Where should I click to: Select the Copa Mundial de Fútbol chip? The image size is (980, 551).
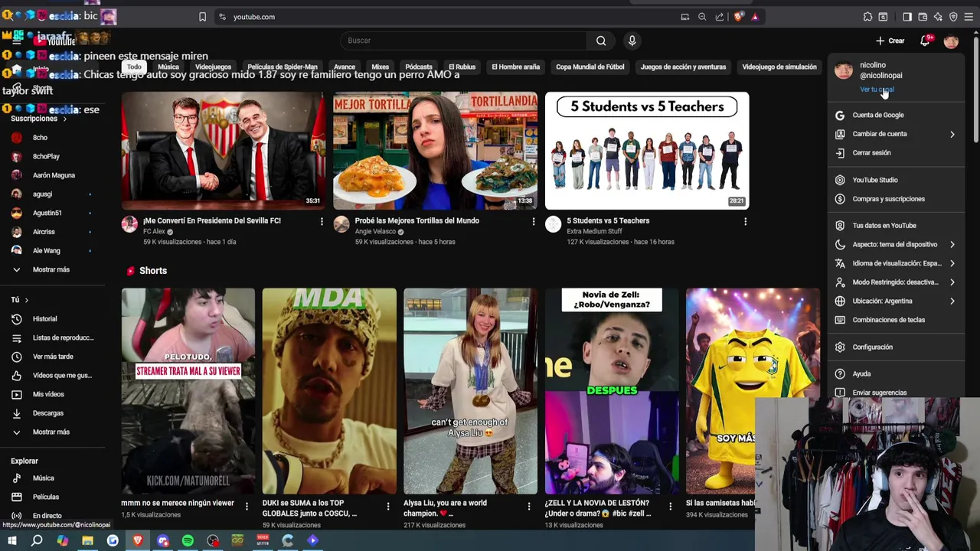[590, 67]
